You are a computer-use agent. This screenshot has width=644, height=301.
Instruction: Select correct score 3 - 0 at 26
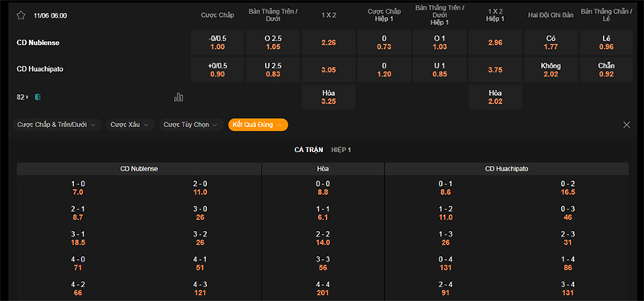tap(200, 213)
